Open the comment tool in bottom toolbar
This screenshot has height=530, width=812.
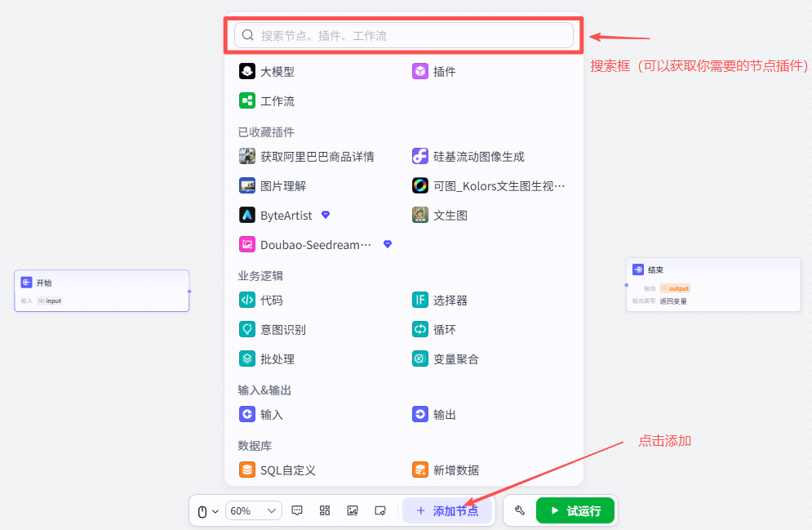(297, 510)
